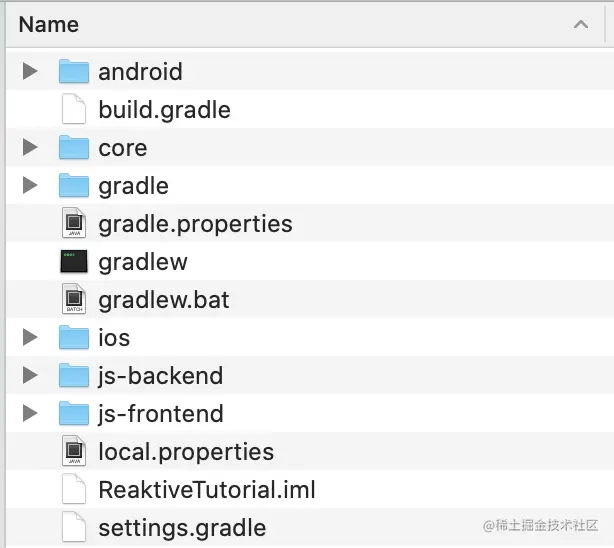614x548 pixels.
Task: Click the local.properties file icon
Action: (74, 451)
